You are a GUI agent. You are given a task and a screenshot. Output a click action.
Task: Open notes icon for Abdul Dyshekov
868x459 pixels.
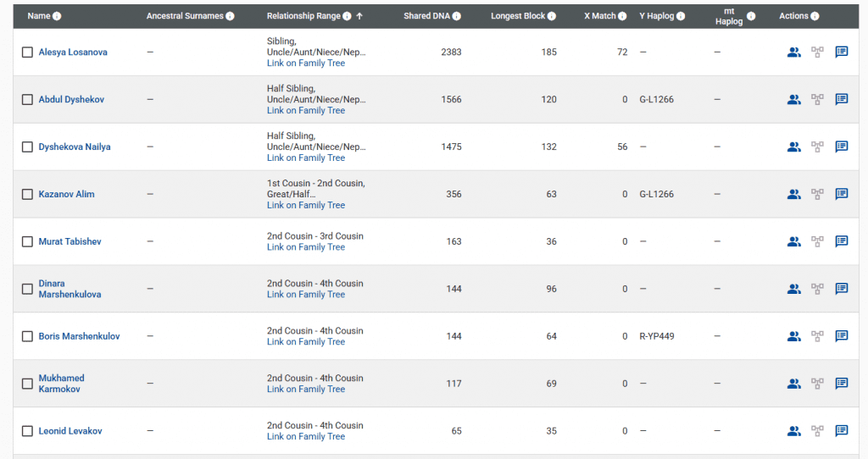842,99
